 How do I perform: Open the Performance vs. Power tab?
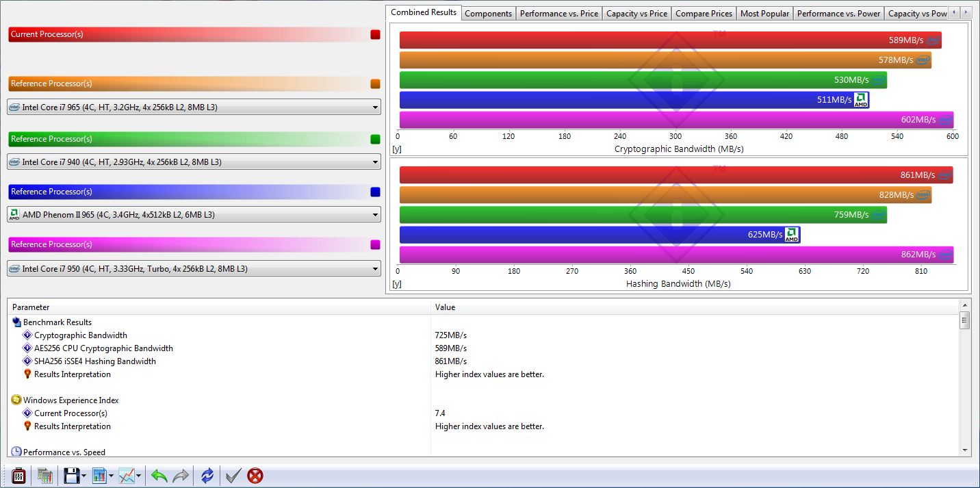click(839, 14)
